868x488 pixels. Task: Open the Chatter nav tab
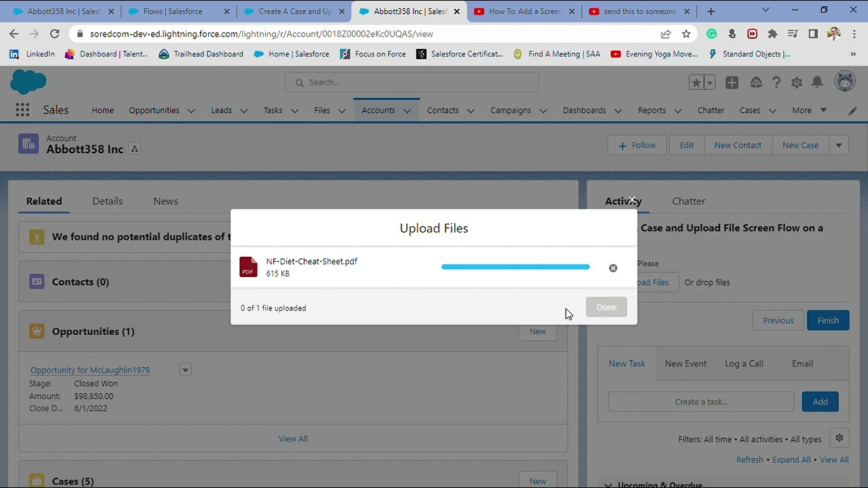[x=711, y=110]
